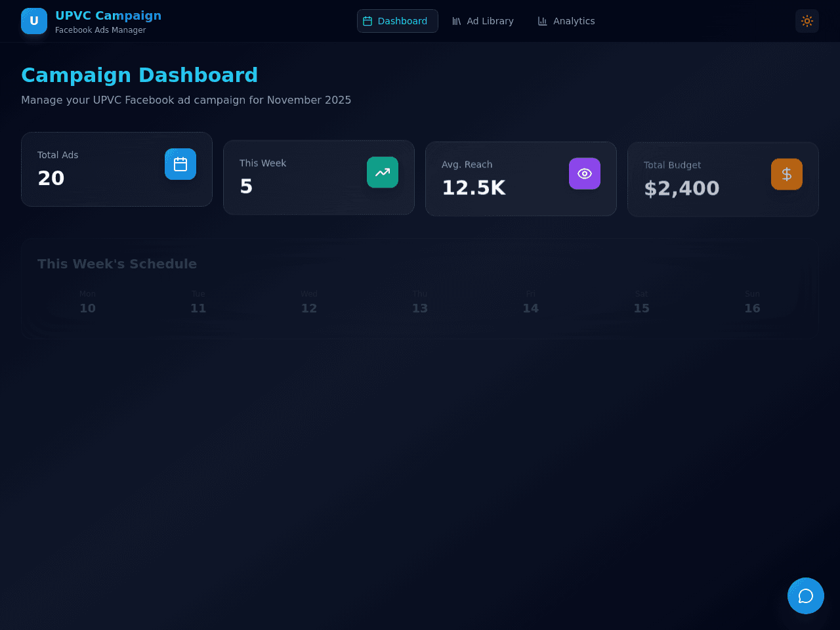The image size is (840, 630).
Task: Toggle the light/dark theme sun button
Action: 807,21
